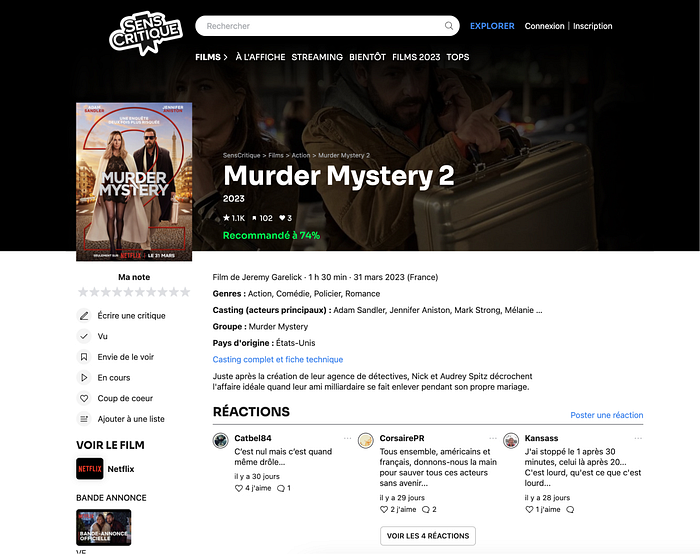Screen dimensions: 700x554
Task: Open CorsairePR's avatar
Action: click(366, 441)
